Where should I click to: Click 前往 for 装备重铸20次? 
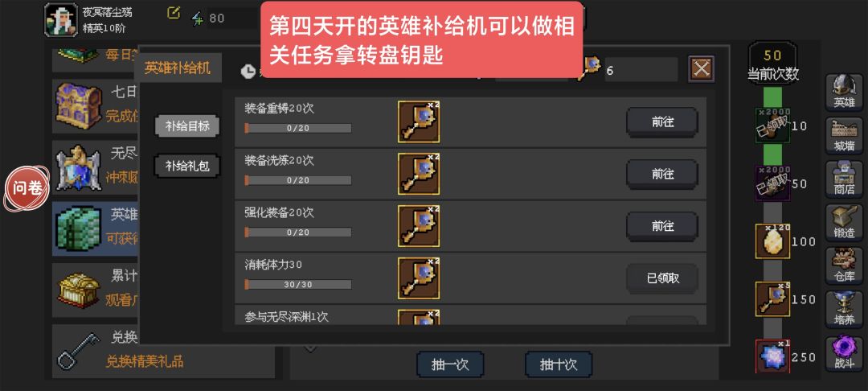coord(662,121)
